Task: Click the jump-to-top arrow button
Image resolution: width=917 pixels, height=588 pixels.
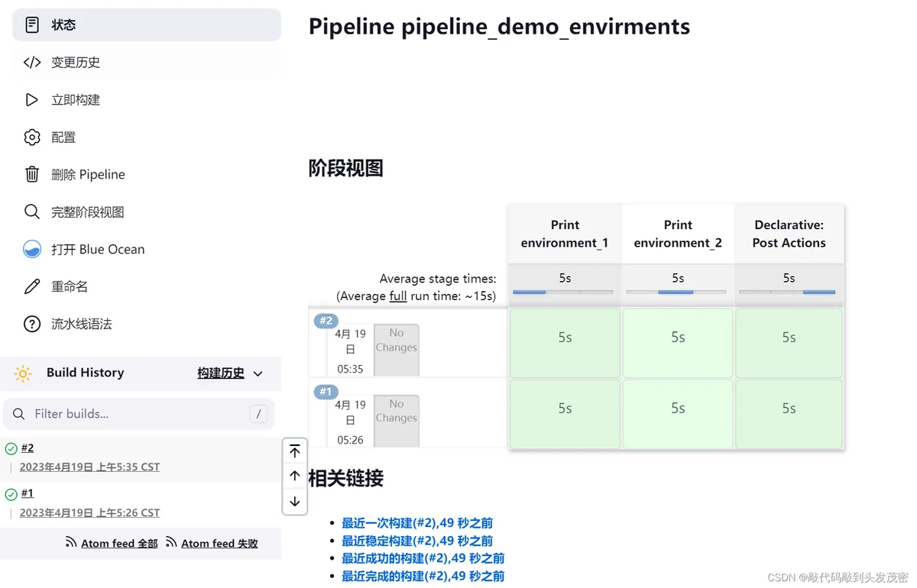Action: click(295, 451)
